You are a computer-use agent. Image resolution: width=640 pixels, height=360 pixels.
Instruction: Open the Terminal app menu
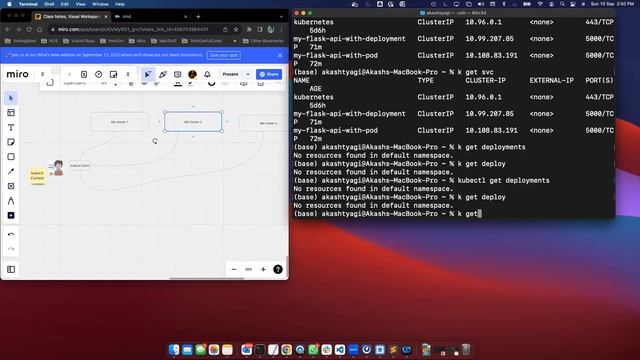(x=28, y=4)
